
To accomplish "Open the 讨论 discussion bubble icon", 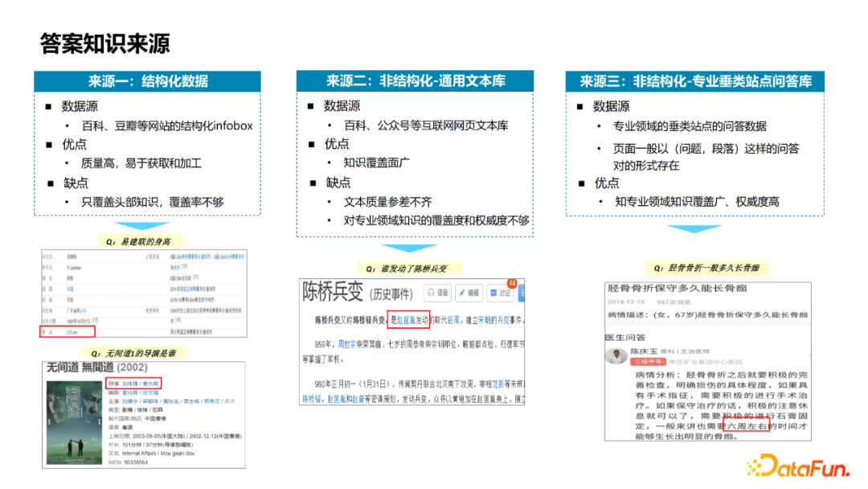I will click(x=493, y=293).
